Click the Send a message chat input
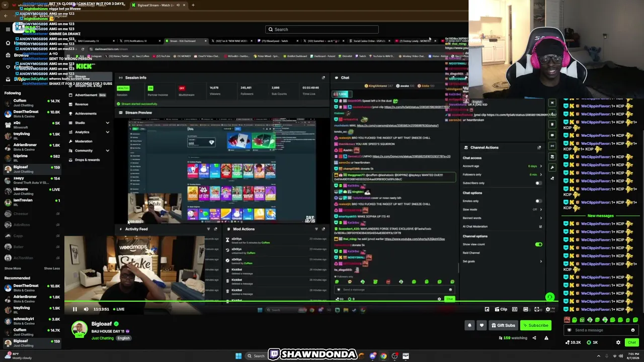The height and width of the screenshot is (362, 644). click(601, 330)
